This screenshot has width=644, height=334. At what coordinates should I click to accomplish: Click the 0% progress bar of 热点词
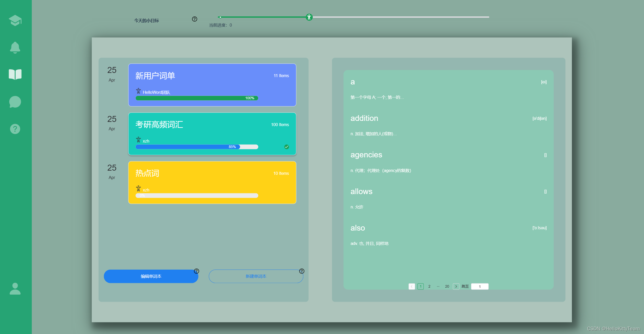[197, 196]
